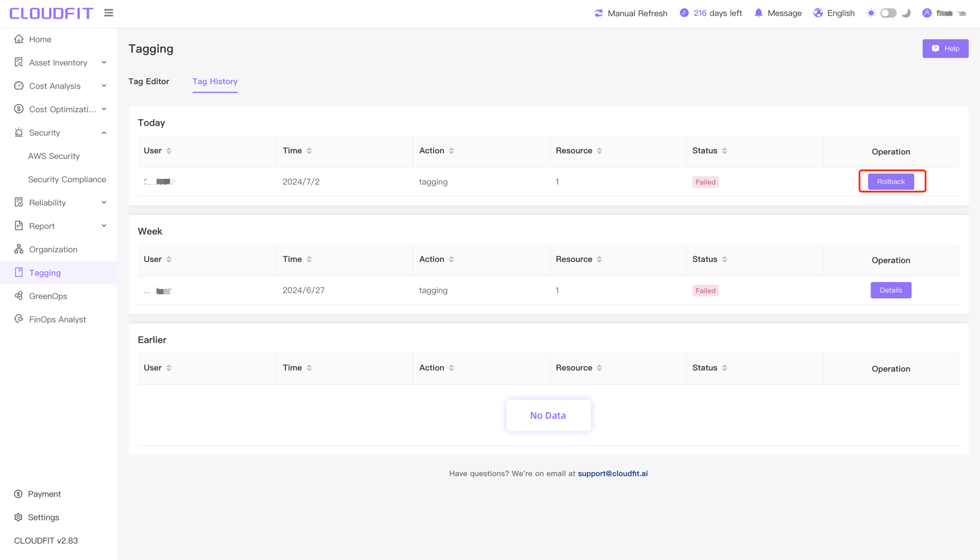The width and height of the screenshot is (980, 560).
Task: Click the GreenOps sidebar icon
Action: (19, 296)
